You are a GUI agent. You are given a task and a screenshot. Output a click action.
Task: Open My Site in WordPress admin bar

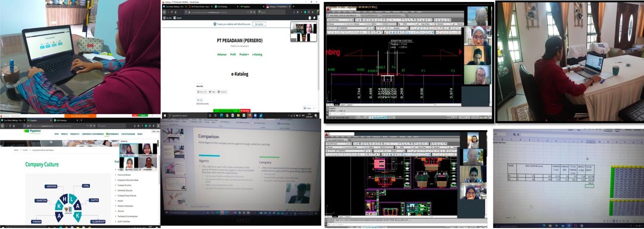pos(167,18)
